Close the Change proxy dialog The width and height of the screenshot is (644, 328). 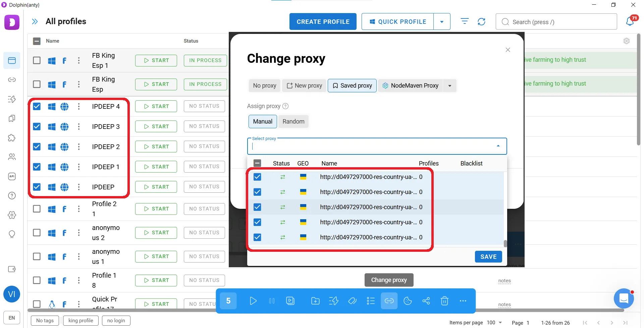pos(508,50)
